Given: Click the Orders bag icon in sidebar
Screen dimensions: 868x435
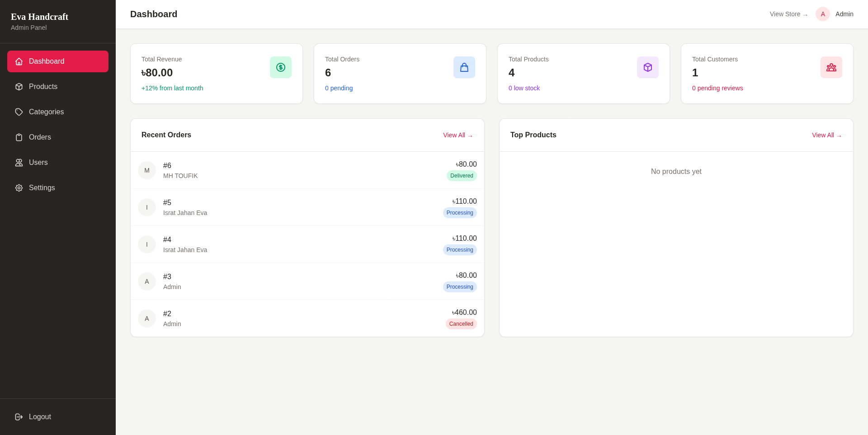Looking at the screenshot, I should tap(19, 137).
